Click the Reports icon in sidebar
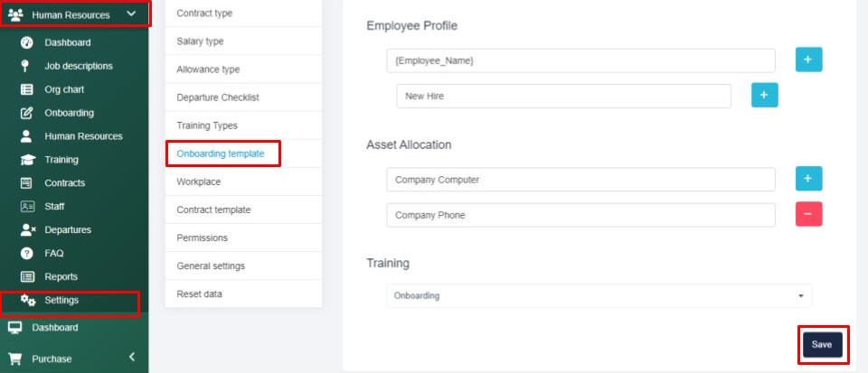Image resolution: width=868 pixels, height=373 pixels. point(26,277)
